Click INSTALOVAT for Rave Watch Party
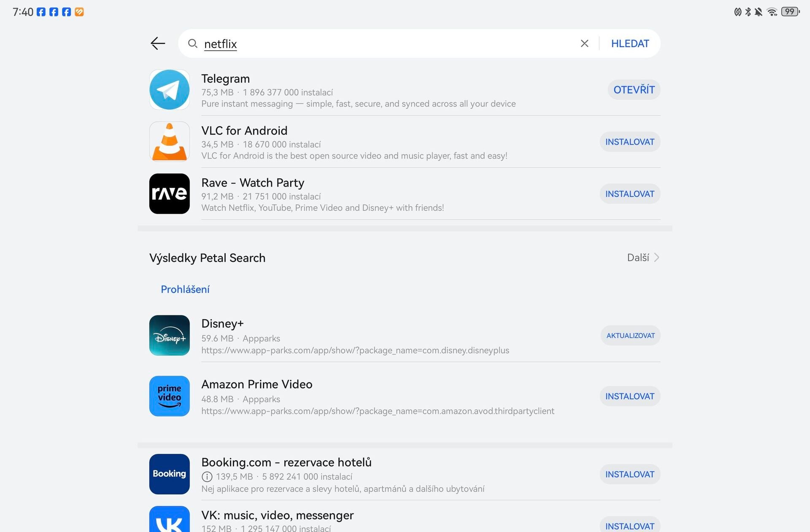Screen dimensions: 810x532 630,193
